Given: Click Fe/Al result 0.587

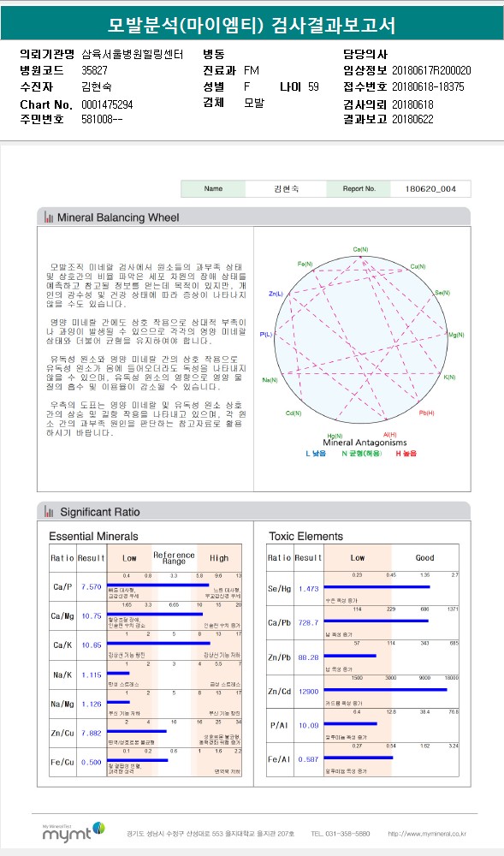Looking at the screenshot, I should [308, 759].
